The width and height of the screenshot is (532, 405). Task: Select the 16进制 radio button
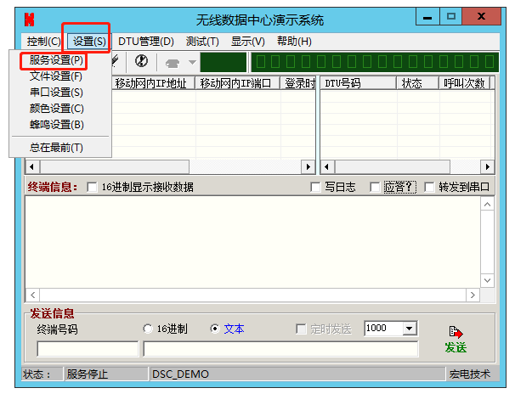148,329
